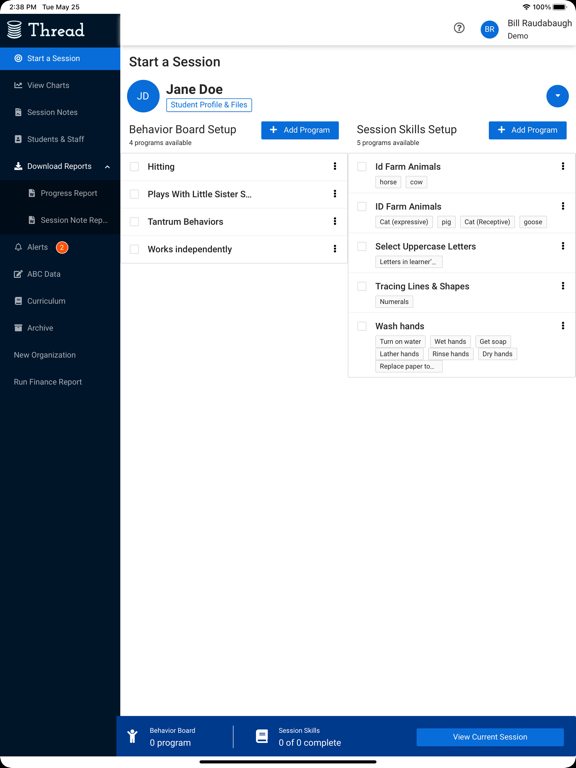Open ABC Data from sidebar
The height and width of the screenshot is (768, 576).
pos(60,274)
